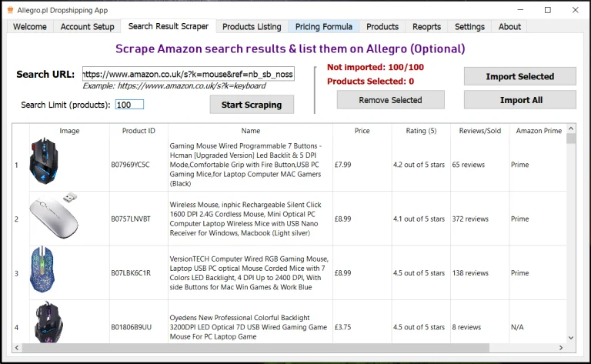
Task: Click the table's vertical scroll up arrow
Action: (571, 129)
